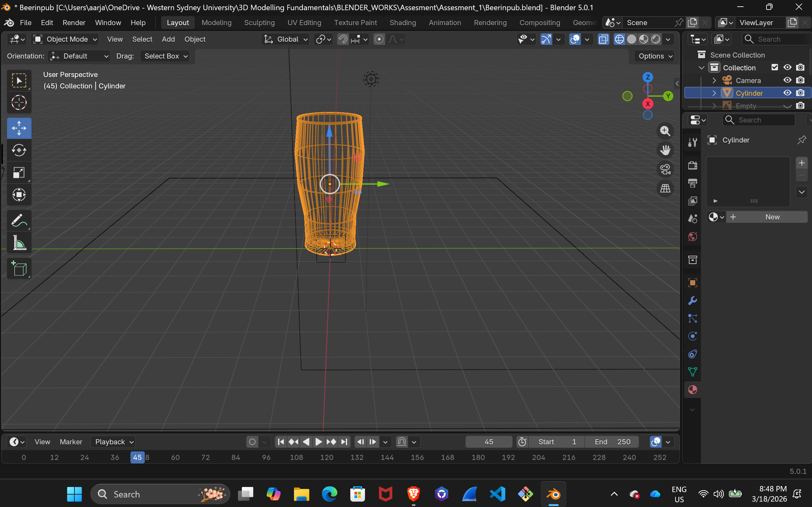Switch to wireframe viewport shading
This screenshot has width=812, height=507.
tap(619, 39)
